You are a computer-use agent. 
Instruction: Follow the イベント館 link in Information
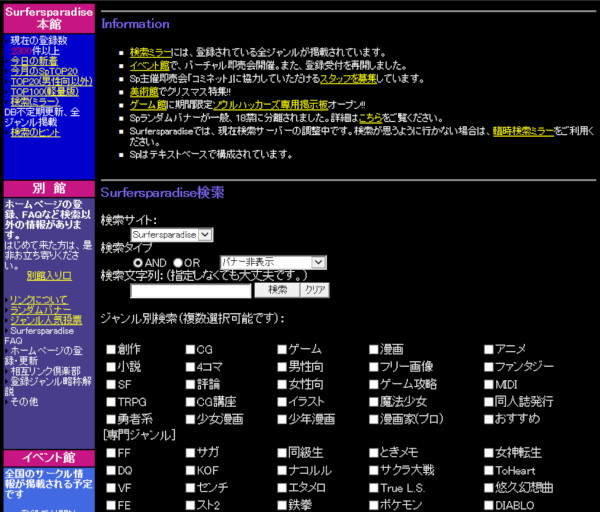pyautogui.click(x=149, y=65)
